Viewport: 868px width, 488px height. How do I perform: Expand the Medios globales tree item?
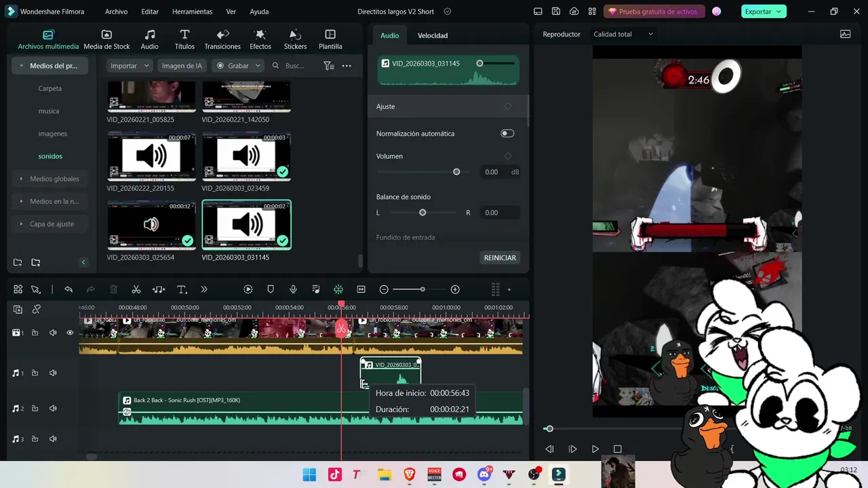pyautogui.click(x=49, y=179)
